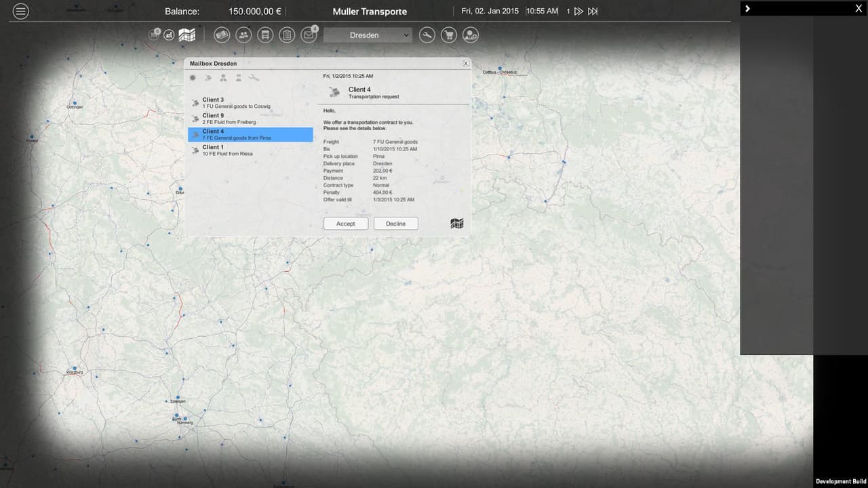This screenshot has height=488, width=868.
Task: Open the employees people icon
Action: pos(243,35)
